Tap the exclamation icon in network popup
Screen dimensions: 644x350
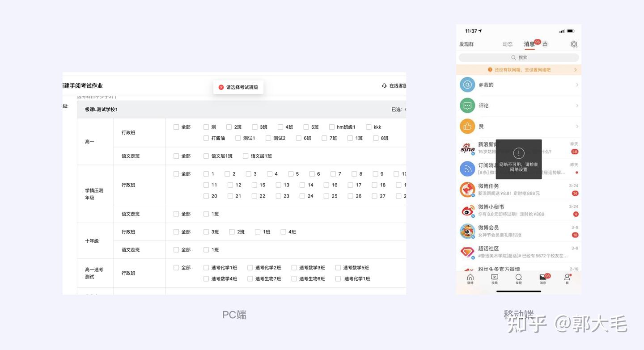click(519, 153)
